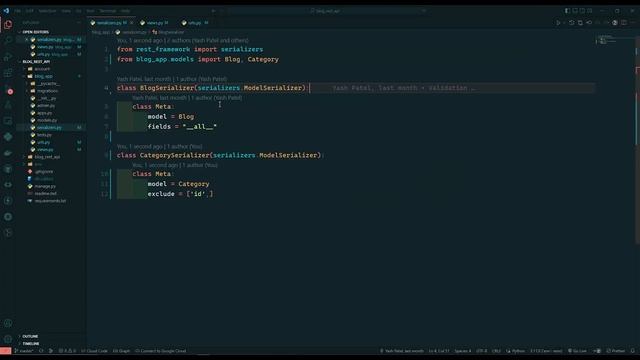Click the Ln 4, Col 51 indicator
This screenshot has height=360, width=640.
tap(439, 351)
